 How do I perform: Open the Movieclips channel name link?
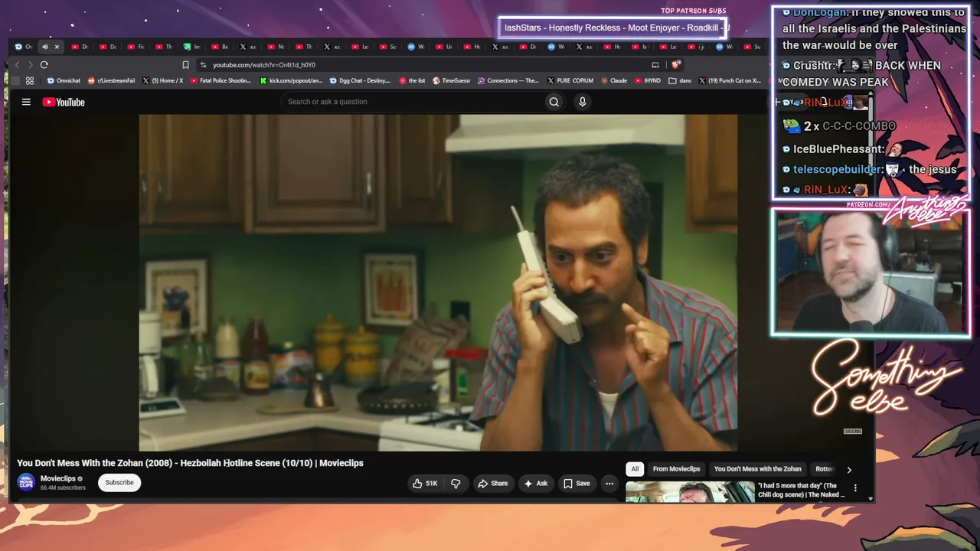[x=58, y=479]
